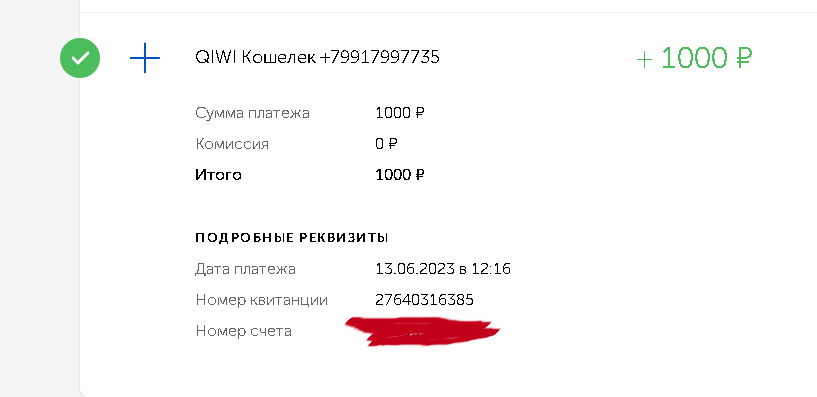
Task: Click the Сумма платежа value 1000 ₽
Action: pyautogui.click(x=400, y=113)
